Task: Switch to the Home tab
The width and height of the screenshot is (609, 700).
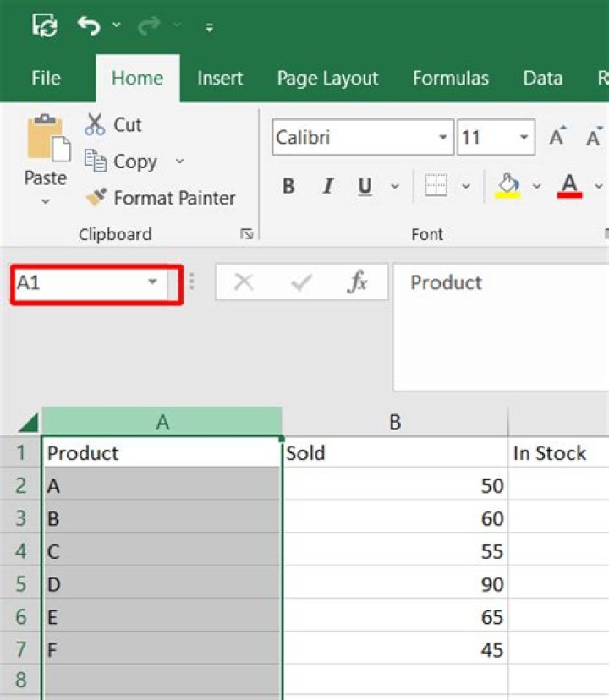Action: (x=138, y=78)
